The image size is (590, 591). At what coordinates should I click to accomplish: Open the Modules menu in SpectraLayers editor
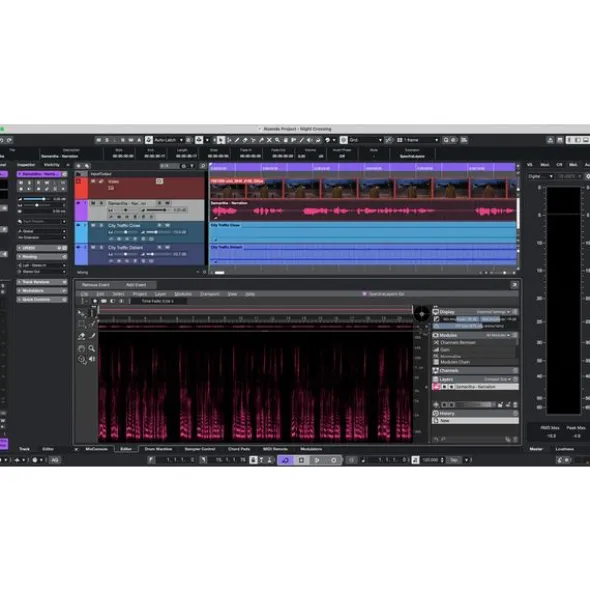click(183, 294)
